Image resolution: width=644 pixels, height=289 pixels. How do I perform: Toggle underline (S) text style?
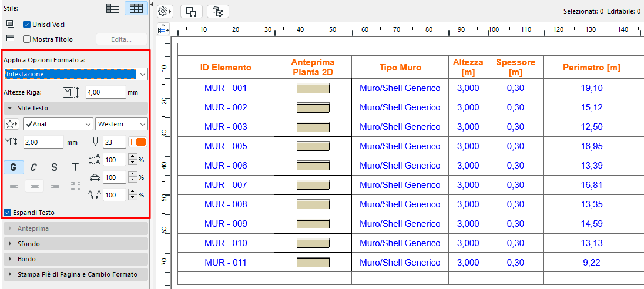pos(54,167)
